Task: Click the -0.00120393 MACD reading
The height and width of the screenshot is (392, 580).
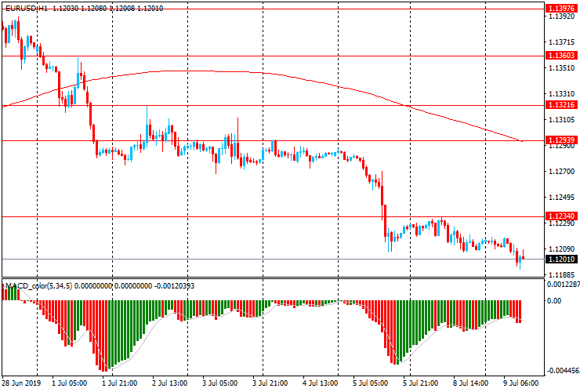Action: tap(174, 285)
